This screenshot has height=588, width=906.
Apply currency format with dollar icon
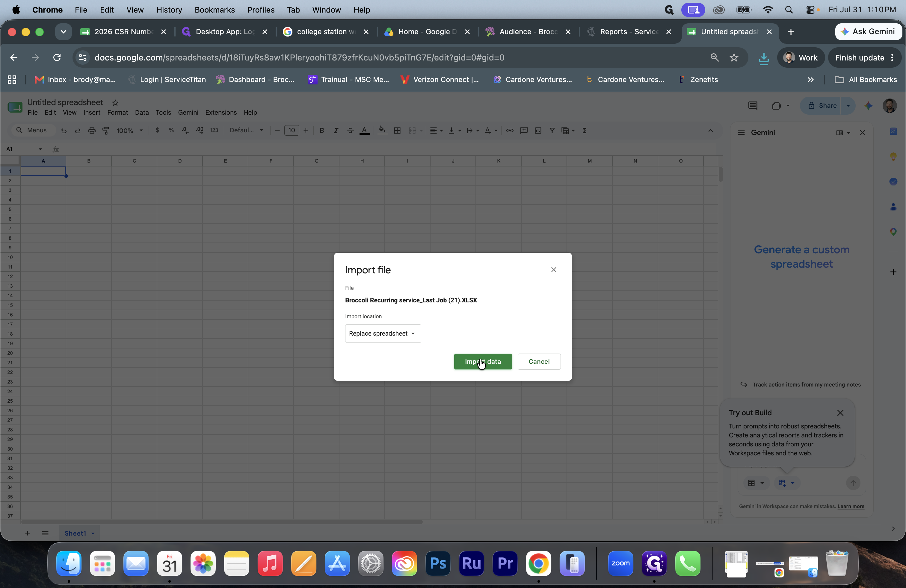[x=157, y=131]
